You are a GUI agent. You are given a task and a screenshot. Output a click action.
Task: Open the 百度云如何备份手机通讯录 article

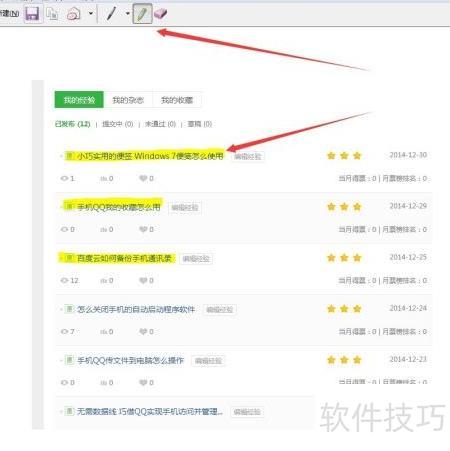124,258
